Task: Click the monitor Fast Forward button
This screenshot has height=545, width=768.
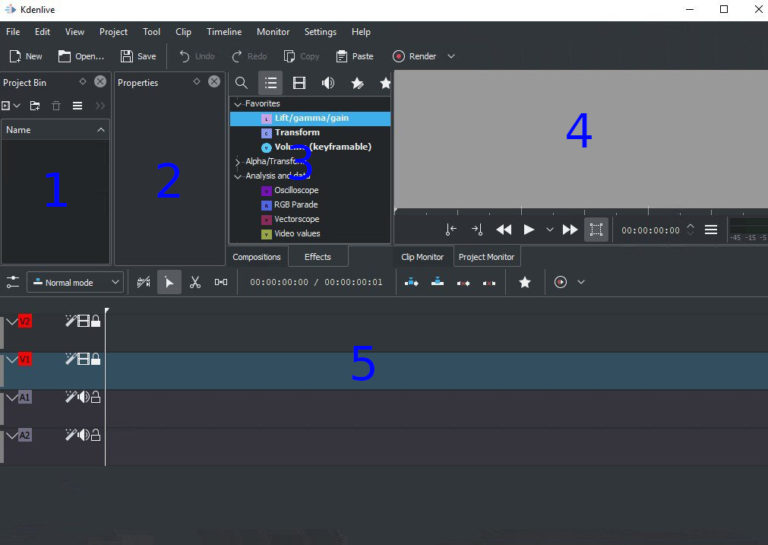Action: [570, 230]
